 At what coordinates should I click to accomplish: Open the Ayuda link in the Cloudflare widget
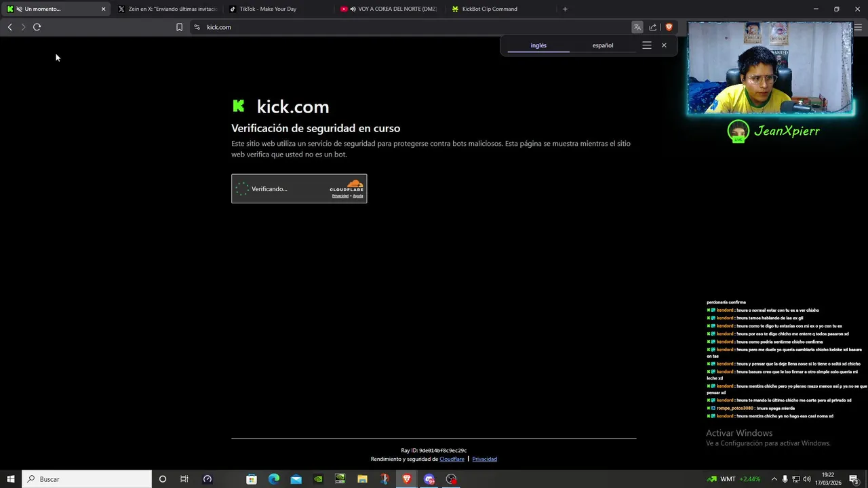pos(358,196)
